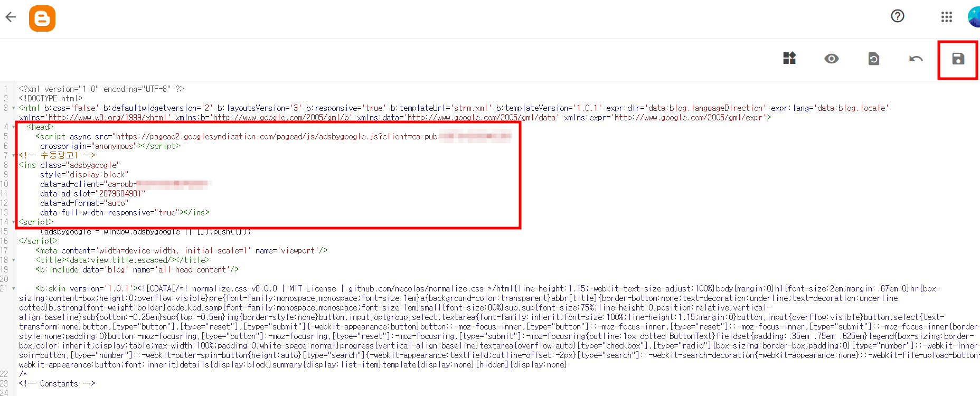Click the data-ad-client attribute line
Image resolution: width=980 pixels, height=396 pixels.
pyautogui.click(x=126, y=184)
